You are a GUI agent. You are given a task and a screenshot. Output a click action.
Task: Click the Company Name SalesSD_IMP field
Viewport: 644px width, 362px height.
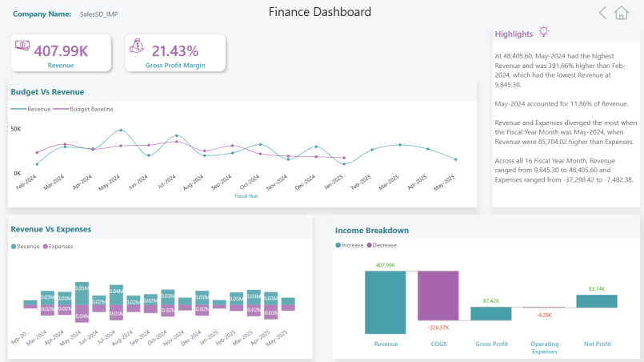pos(99,14)
